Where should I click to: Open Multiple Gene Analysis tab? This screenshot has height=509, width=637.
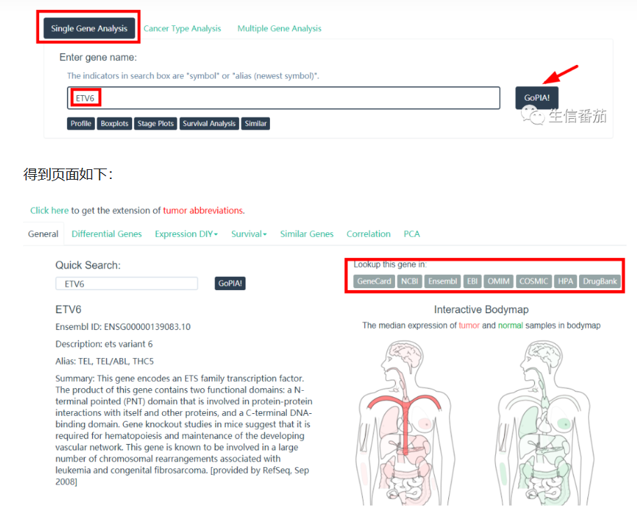(x=279, y=28)
